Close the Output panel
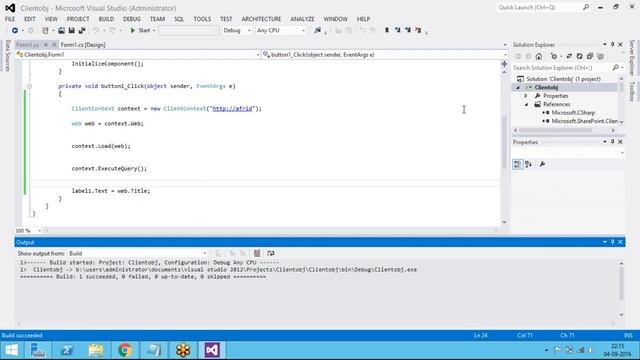Screen dimensions: 640x360 tap(620, 242)
